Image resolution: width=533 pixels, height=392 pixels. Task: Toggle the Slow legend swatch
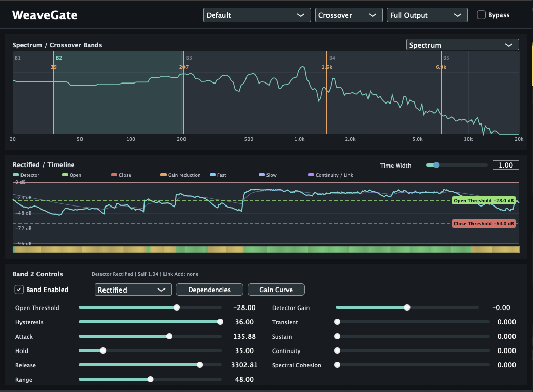click(262, 175)
